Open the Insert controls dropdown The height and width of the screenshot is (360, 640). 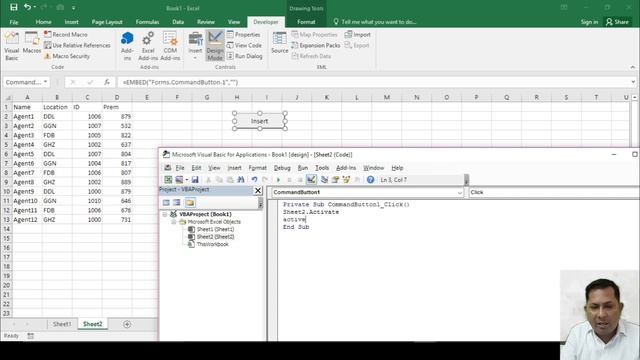[195, 46]
